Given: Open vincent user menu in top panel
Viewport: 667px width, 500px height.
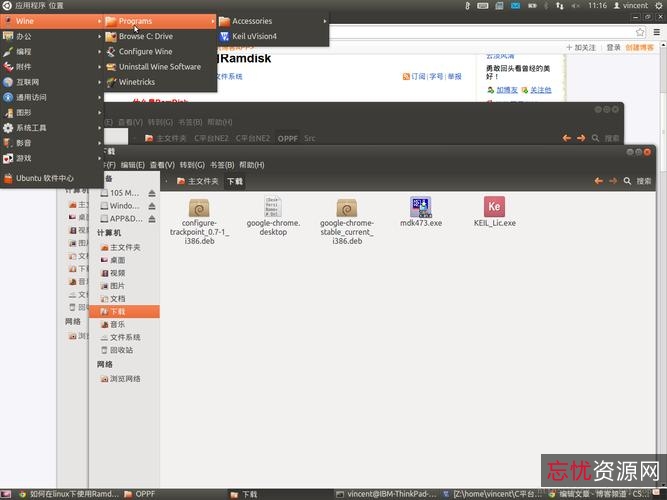Looking at the screenshot, I should [x=631, y=6].
